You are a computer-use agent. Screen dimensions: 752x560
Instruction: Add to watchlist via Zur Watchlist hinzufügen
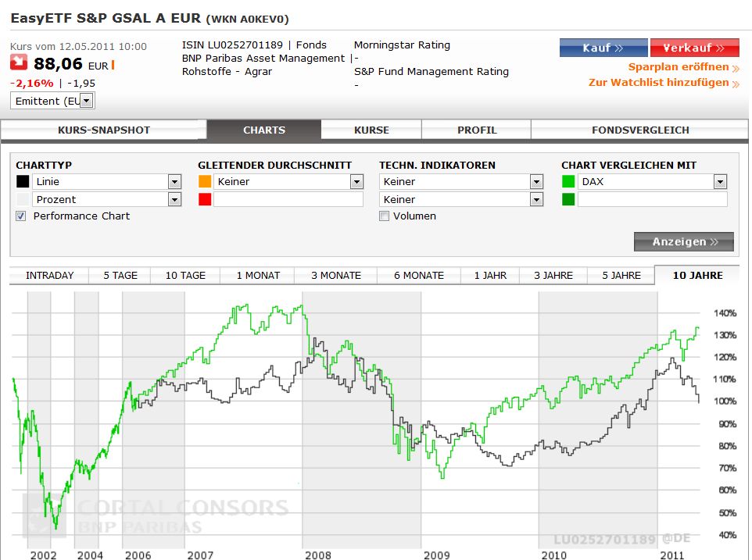pos(664,82)
